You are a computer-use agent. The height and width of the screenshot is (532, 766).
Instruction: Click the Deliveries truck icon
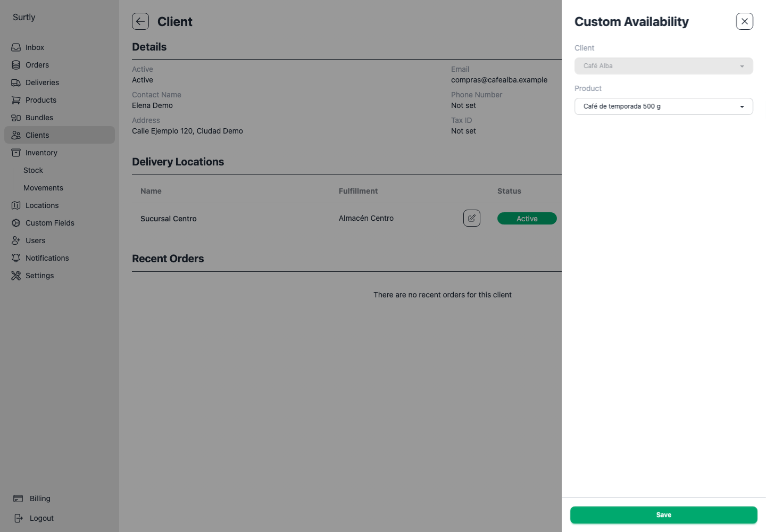pos(16,82)
